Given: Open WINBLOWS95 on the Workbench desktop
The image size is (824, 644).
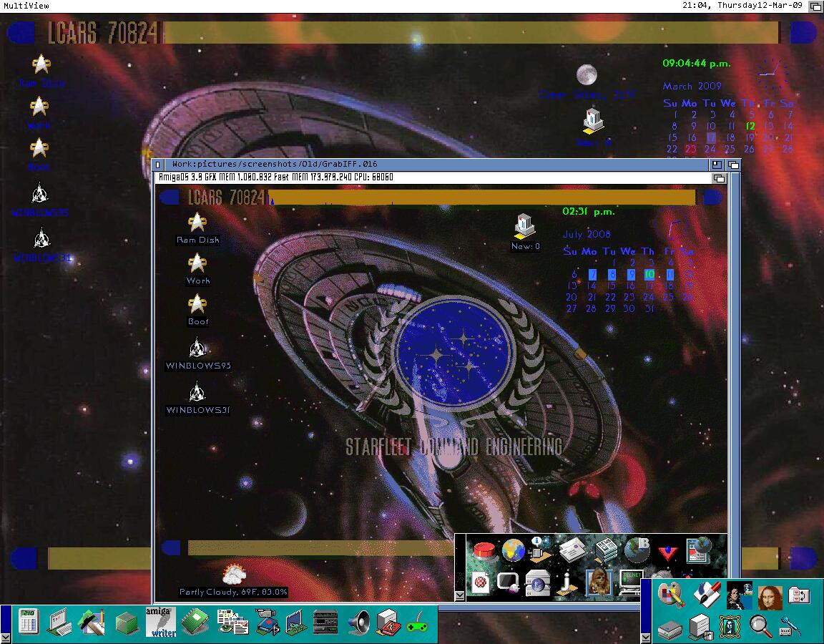Looking at the screenshot, I should 40,193.
